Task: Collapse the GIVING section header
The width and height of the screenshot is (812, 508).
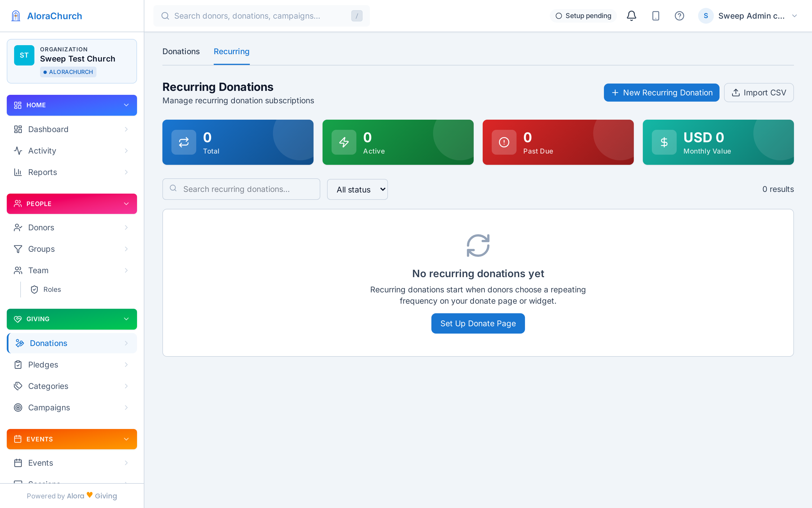Action: pos(72,319)
